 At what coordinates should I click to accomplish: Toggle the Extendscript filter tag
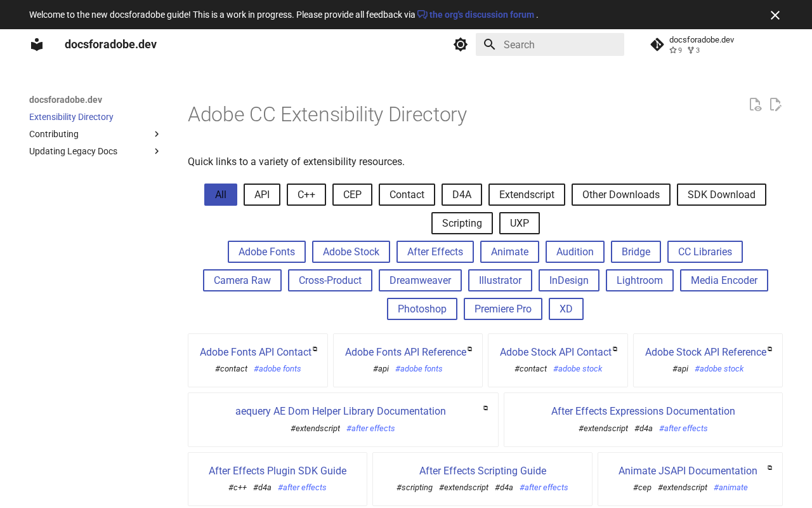pyautogui.click(x=527, y=195)
